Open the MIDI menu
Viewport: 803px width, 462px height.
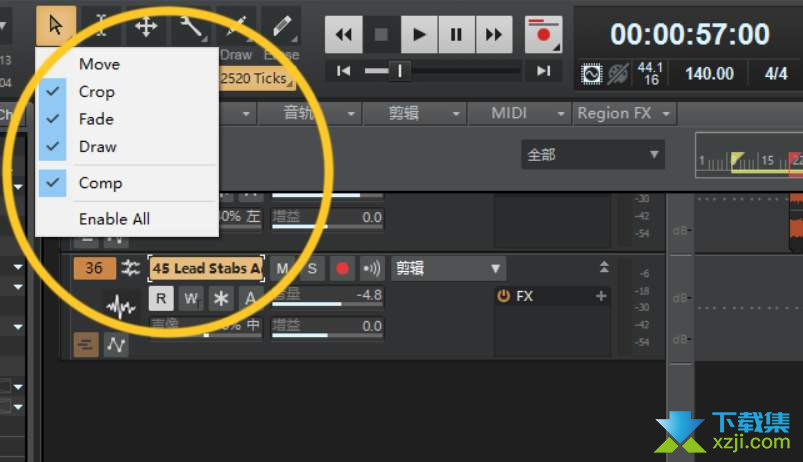[520, 113]
